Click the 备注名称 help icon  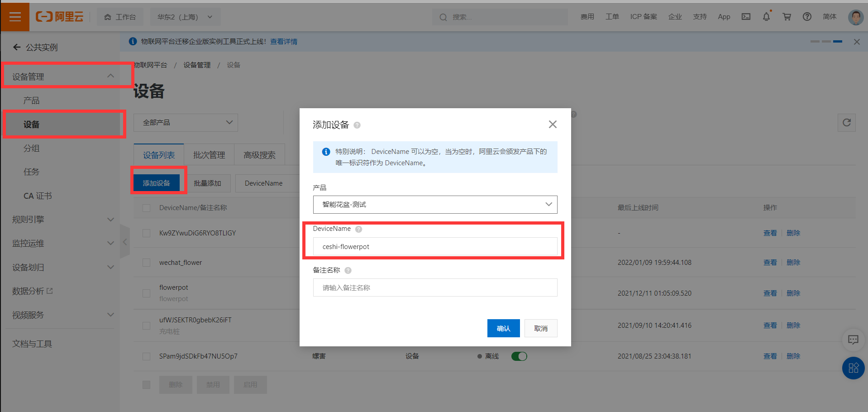348,270
